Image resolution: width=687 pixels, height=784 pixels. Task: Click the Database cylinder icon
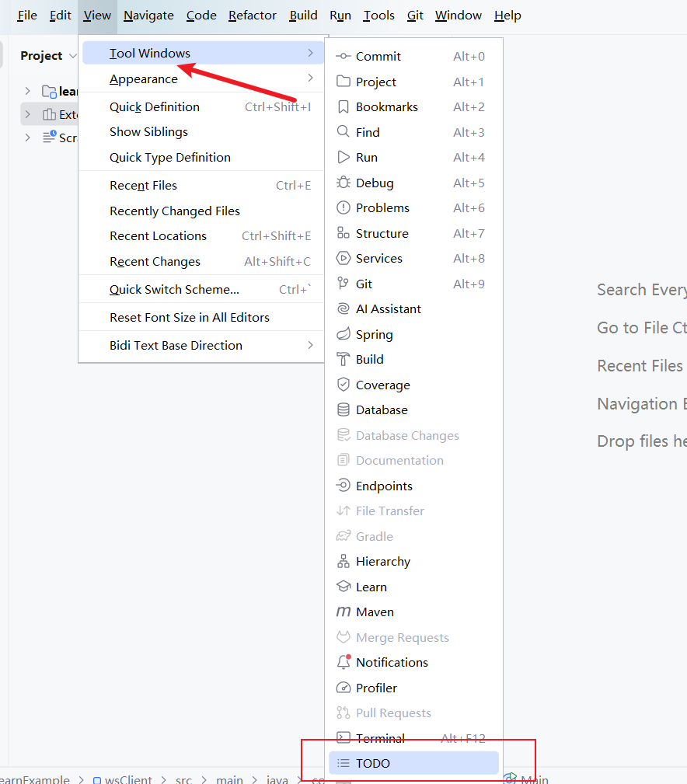pos(343,409)
